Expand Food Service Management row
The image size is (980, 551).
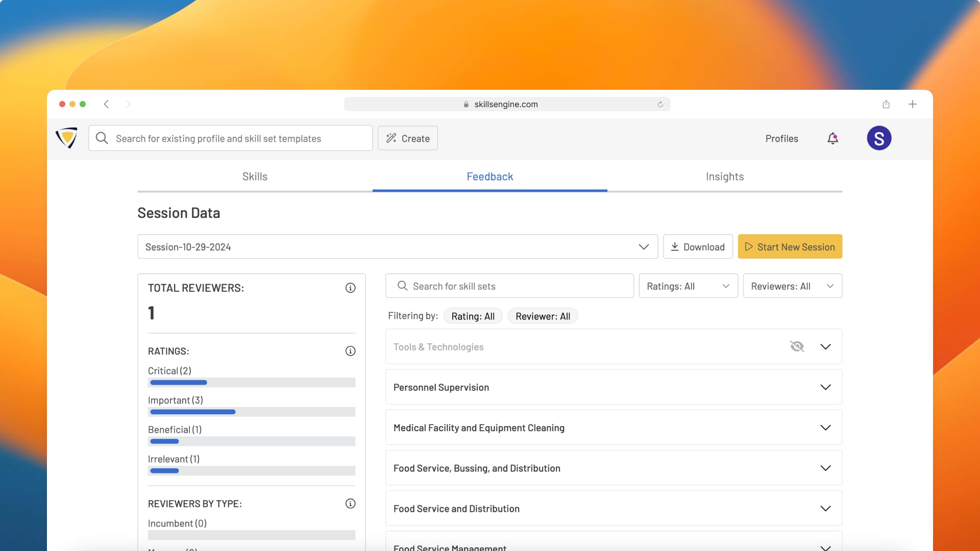click(825, 547)
